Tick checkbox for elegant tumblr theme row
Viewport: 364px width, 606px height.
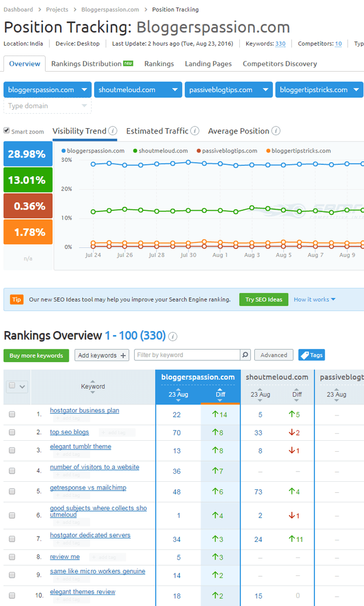coord(12,450)
